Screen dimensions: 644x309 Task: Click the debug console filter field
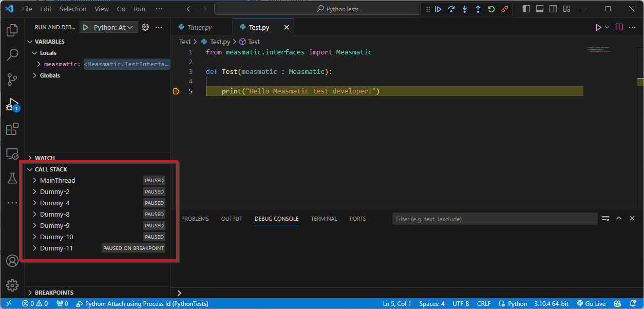coord(495,219)
